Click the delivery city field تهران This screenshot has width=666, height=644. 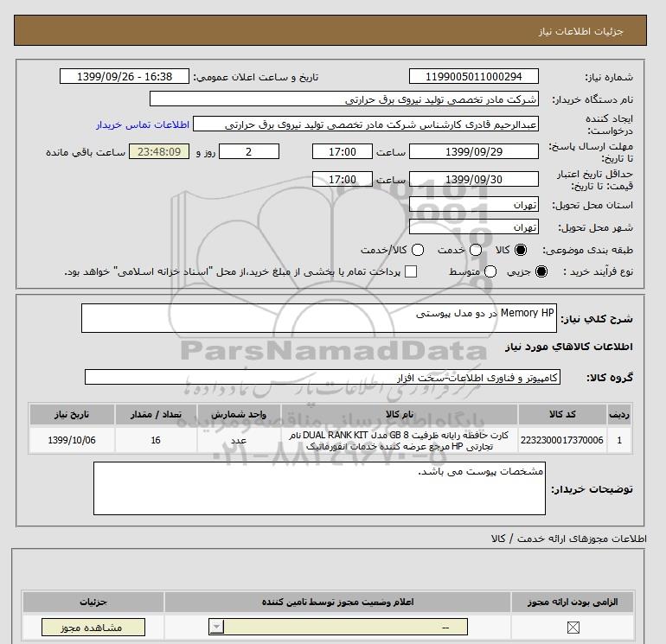coord(474,227)
